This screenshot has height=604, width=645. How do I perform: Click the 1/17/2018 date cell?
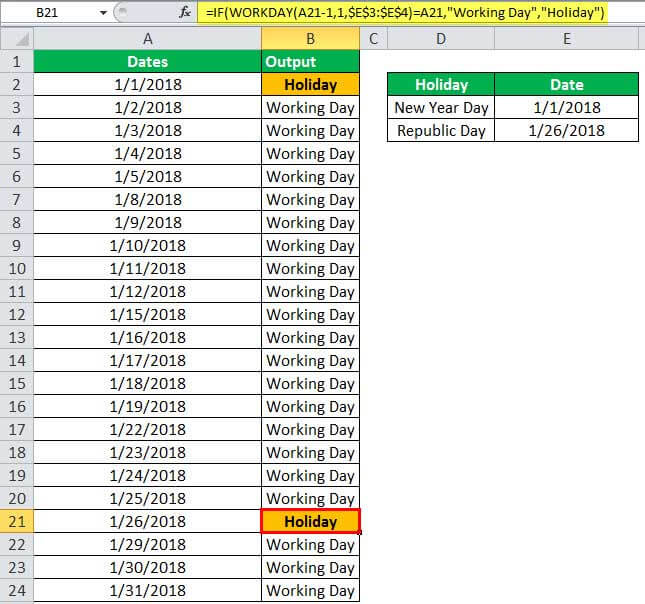click(x=147, y=361)
